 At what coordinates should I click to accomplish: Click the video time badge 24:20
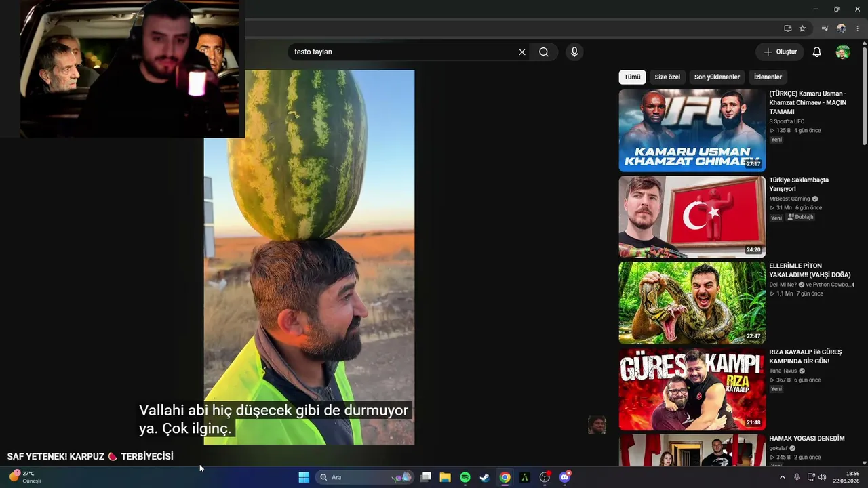[753, 250]
